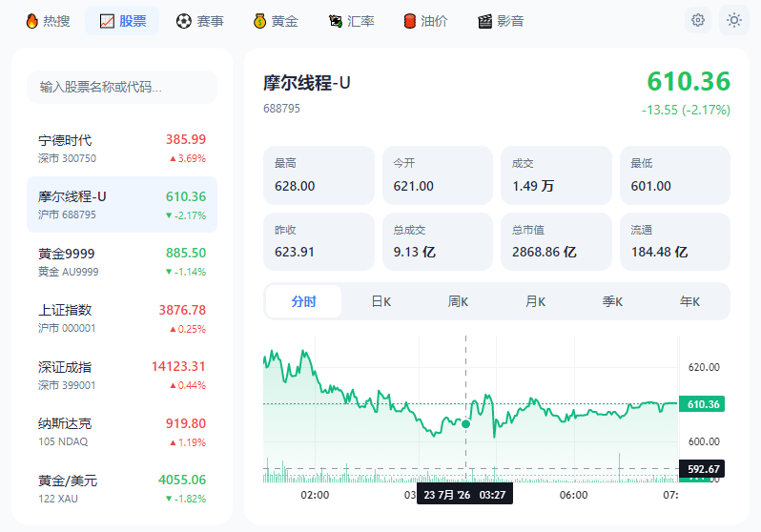The height and width of the screenshot is (532, 761).
Task: Switch the chart to 年K
Action: click(689, 301)
